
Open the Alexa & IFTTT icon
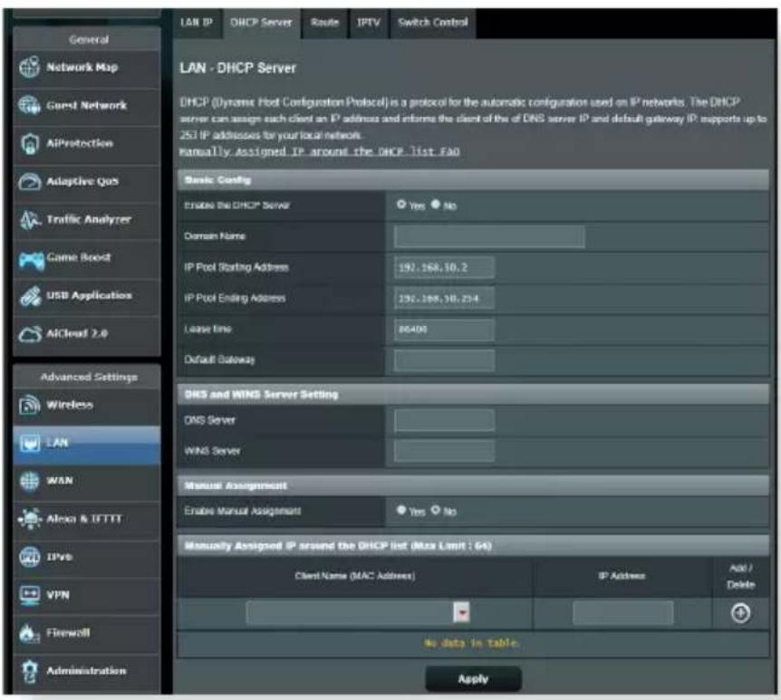pyautogui.click(x=29, y=519)
